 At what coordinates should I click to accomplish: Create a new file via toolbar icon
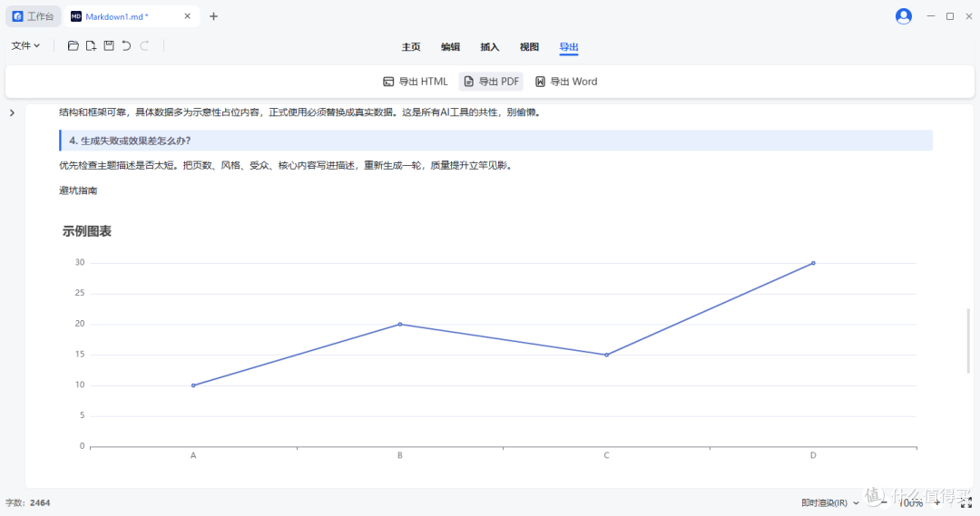point(92,45)
